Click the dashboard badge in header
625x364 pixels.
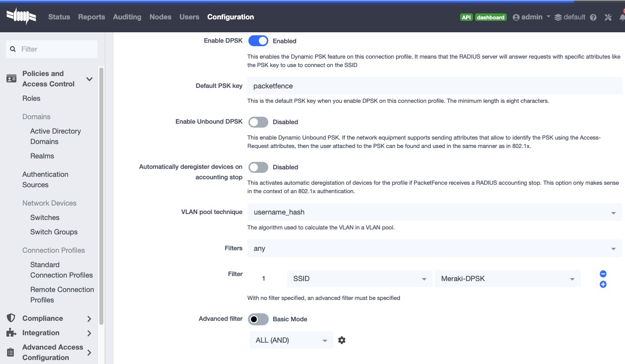490,17
